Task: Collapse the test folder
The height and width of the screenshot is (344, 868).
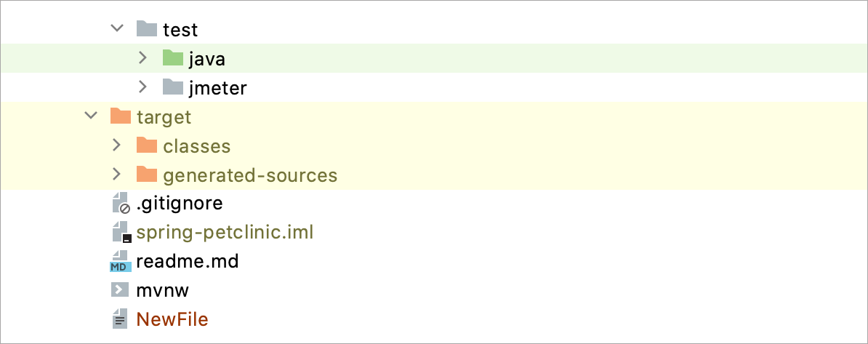Action: (116, 30)
